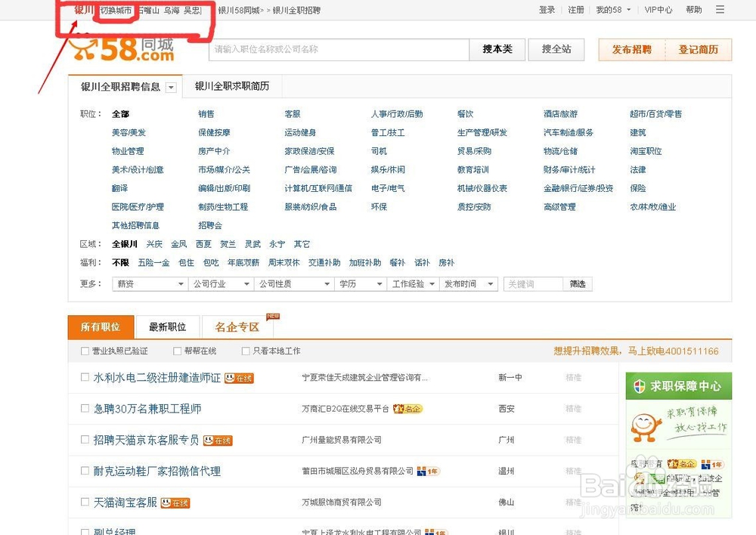Screen dimensions: 756x535
Task: Open the 名企专区 tab
Action: point(237,326)
